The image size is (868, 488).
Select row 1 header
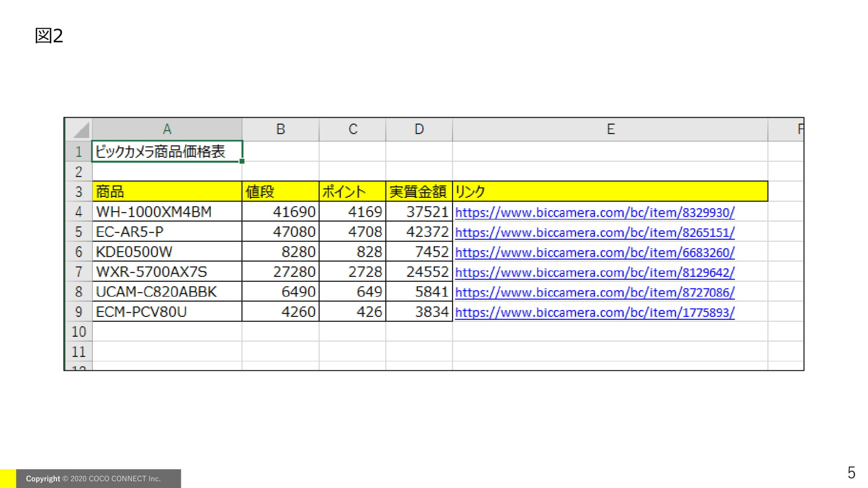79,151
